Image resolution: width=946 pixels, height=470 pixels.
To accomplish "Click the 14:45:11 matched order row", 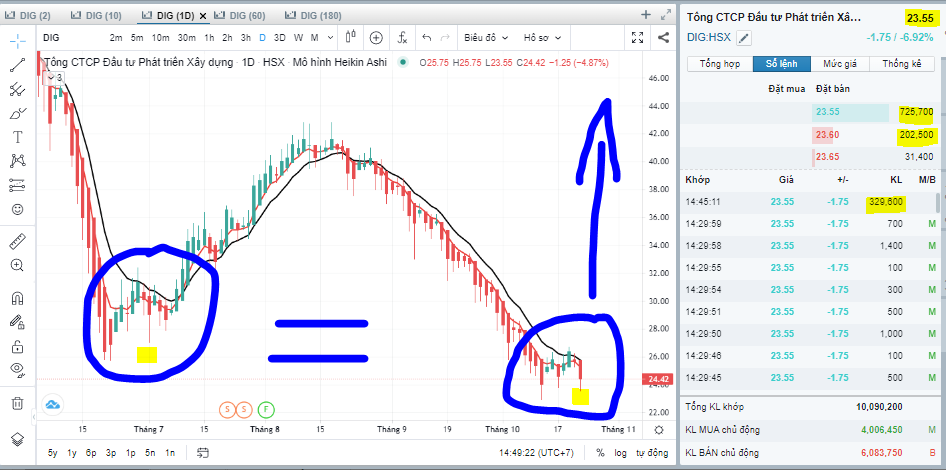I will pyautogui.click(x=809, y=202).
